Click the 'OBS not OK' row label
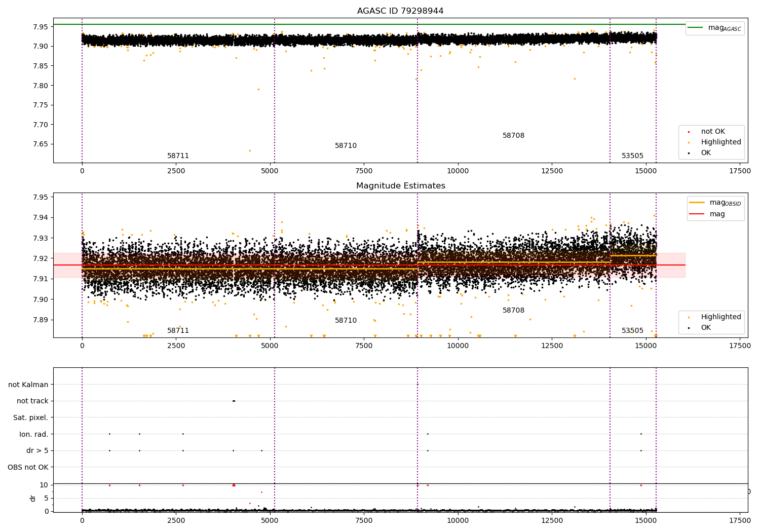This screenshot has height=532, width=760. coord(28,467)
